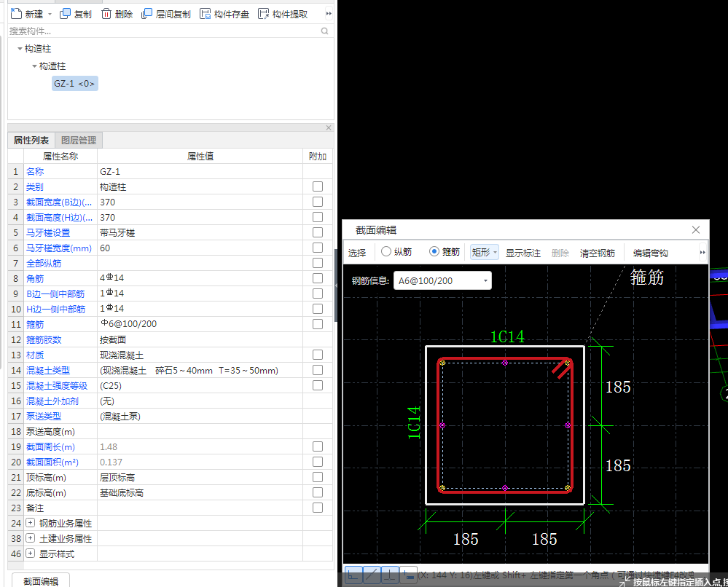The height and width of the screenshot is (587, 728).
Task: Click the 新建 (New) component icon
Action: [16, 14]
